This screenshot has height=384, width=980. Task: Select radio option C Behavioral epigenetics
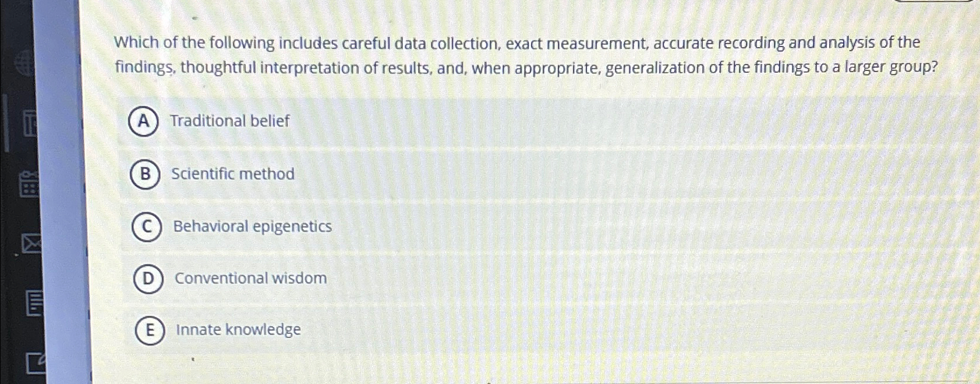147,226
